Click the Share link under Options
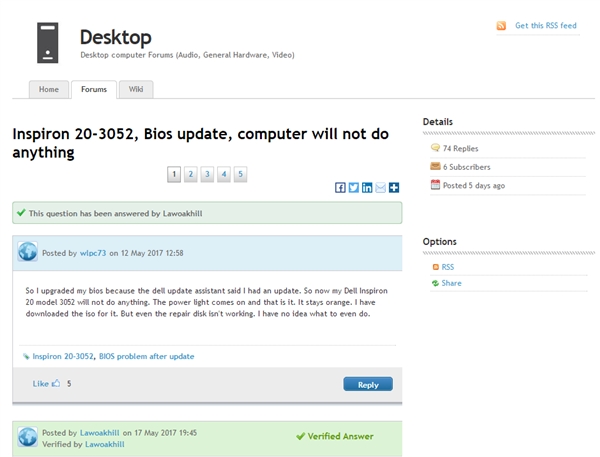This screenshot has width=600, height=457. point(451,283)
